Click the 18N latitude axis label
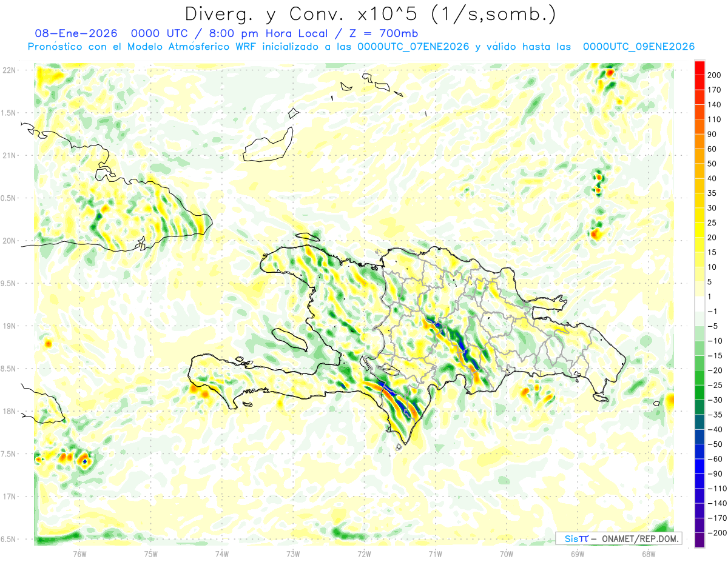The image size is (728, 562). 9,411
